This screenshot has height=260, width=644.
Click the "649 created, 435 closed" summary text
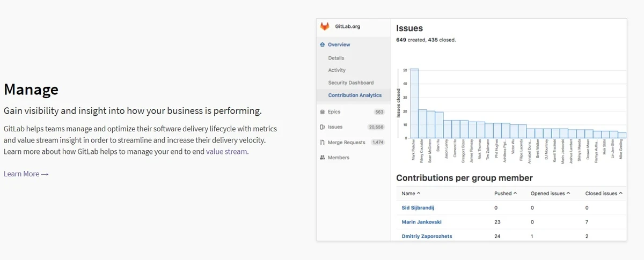[x=426, y=40]
